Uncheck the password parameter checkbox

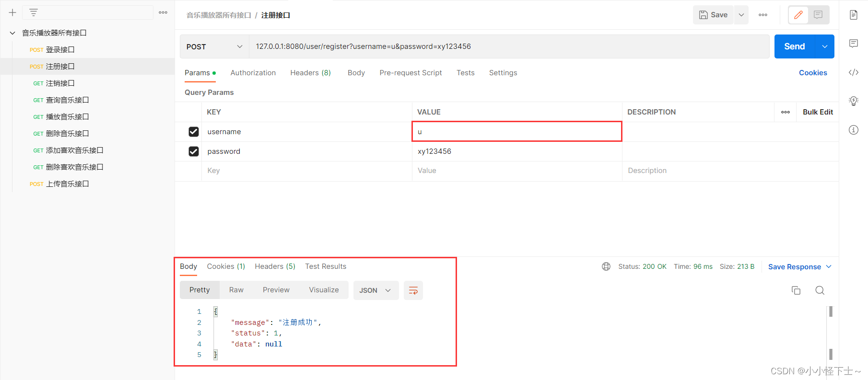194,151
